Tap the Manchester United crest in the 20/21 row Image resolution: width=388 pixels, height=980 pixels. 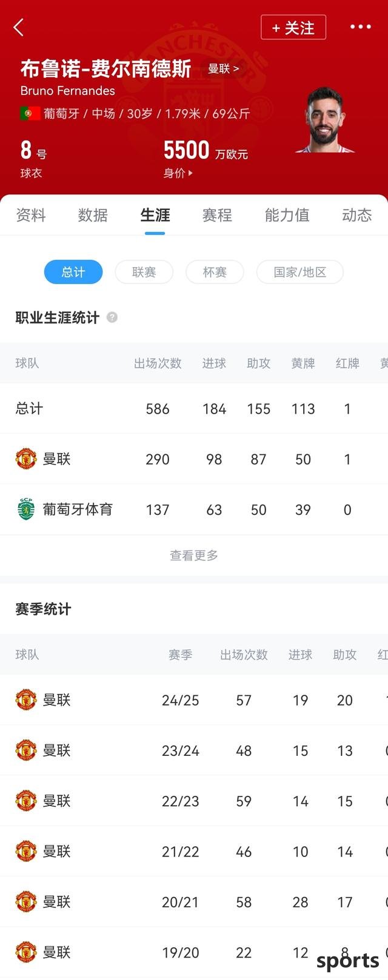pyautogui.click(x=26, y=901)
